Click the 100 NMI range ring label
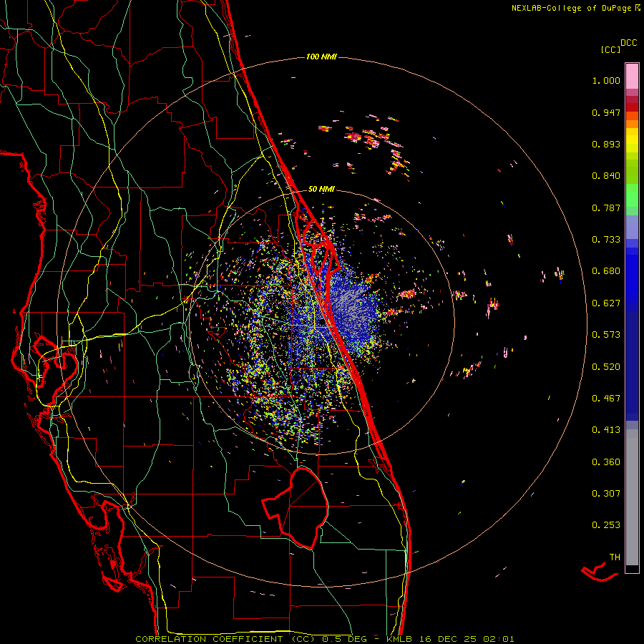 [321, 57]
